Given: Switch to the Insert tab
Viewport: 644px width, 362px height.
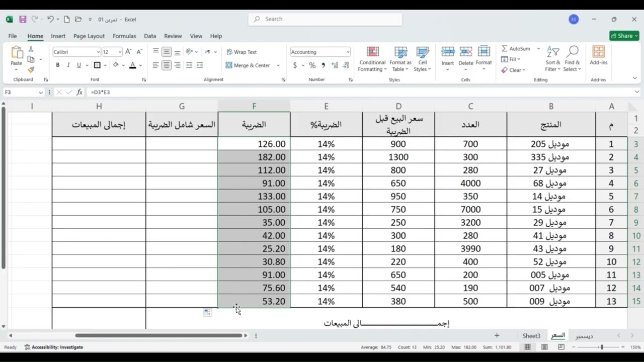Looking at the screenshot, I should coord(58,36).
